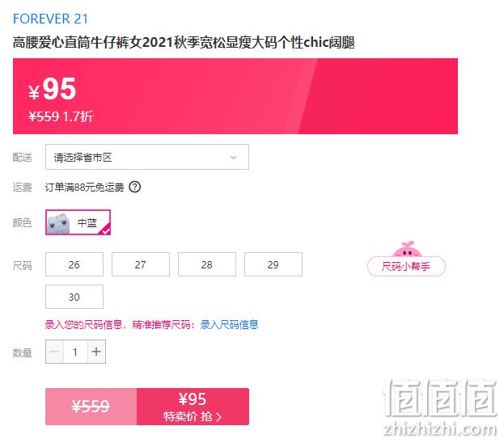Image resolution: width=504 pixels, height=443 pixels.
Task: Decrease quantity with the minus icon
Action: [55, 352]
